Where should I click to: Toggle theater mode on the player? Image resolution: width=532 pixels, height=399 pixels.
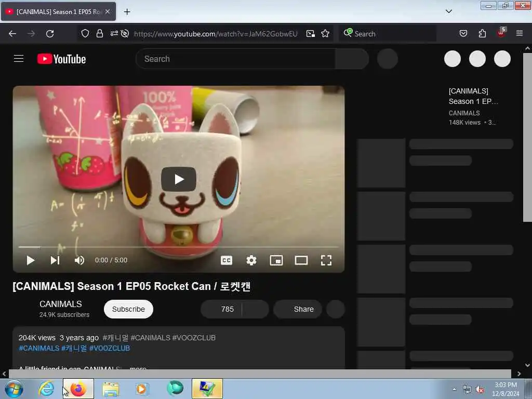301,260
